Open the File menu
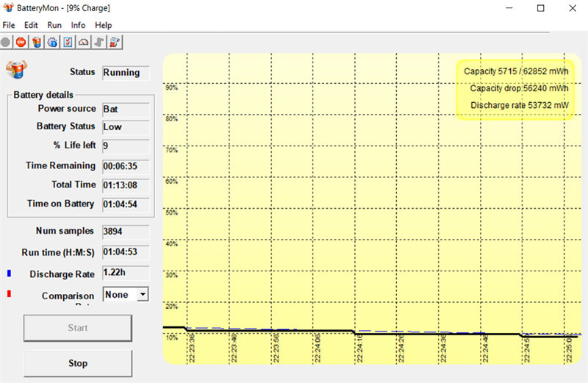The height and width of the screenshot is (383, 588). click(9, 25)
